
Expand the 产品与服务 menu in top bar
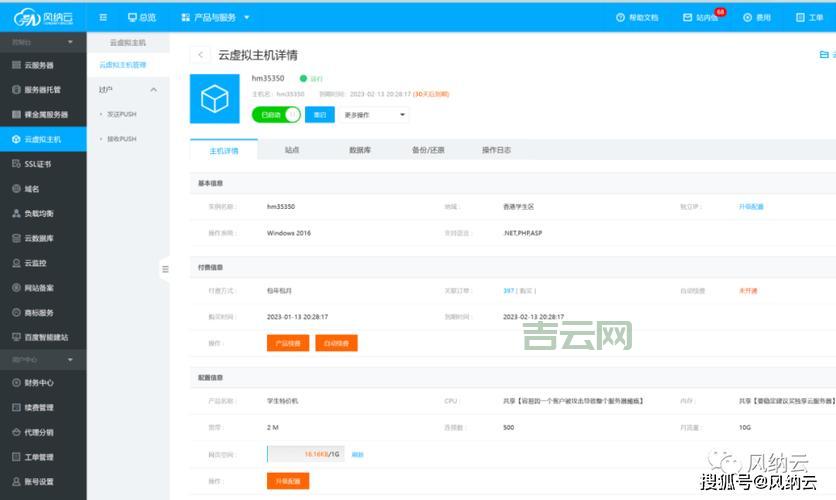click(215, 18)
